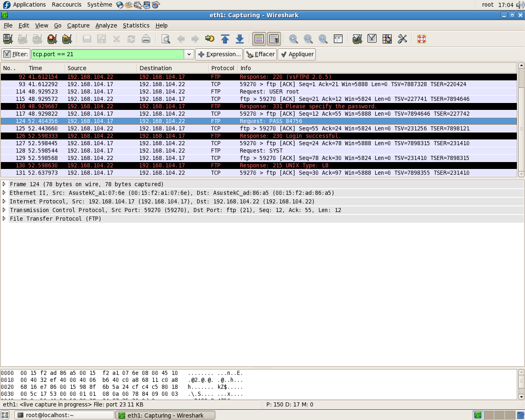Click the Expression... button
Viewport: 525px width, 420px height.
pos(219,54)
